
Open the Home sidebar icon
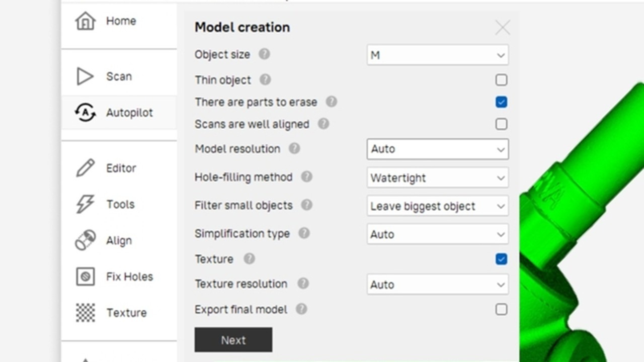pos(86,21)
